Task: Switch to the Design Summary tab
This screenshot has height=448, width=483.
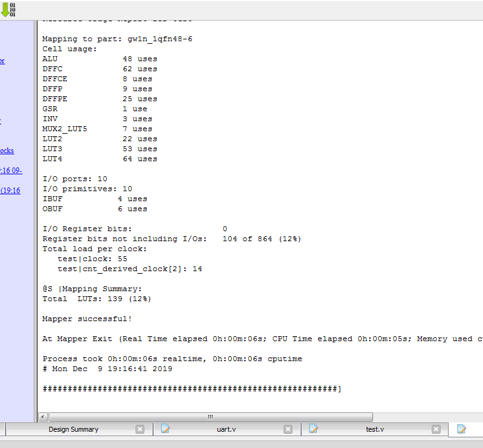Action: [73, 429]
